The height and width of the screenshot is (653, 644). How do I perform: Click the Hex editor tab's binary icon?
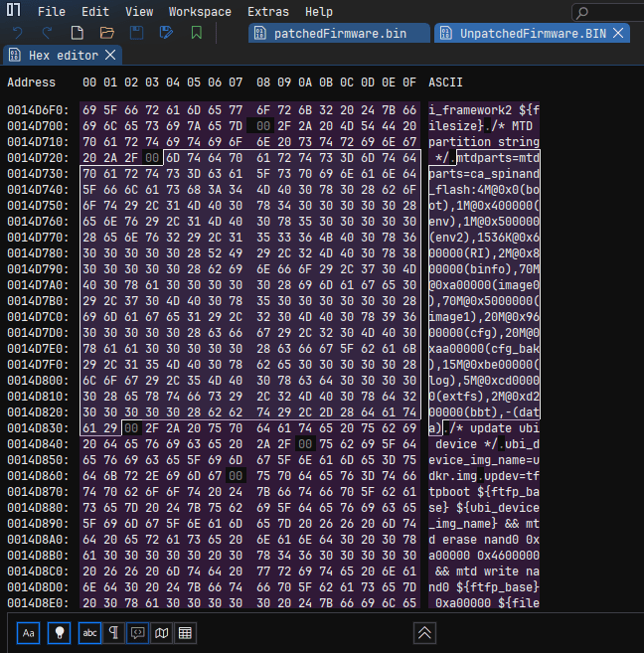click(x=15, y=55)
